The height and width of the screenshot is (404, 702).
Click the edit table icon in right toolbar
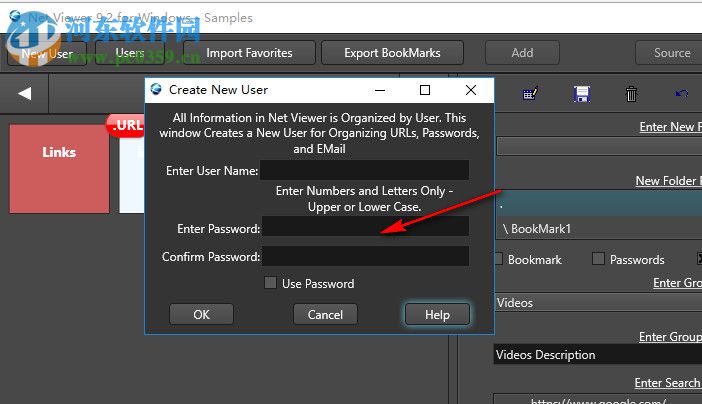pyautogui.click(x=530, y=94)
